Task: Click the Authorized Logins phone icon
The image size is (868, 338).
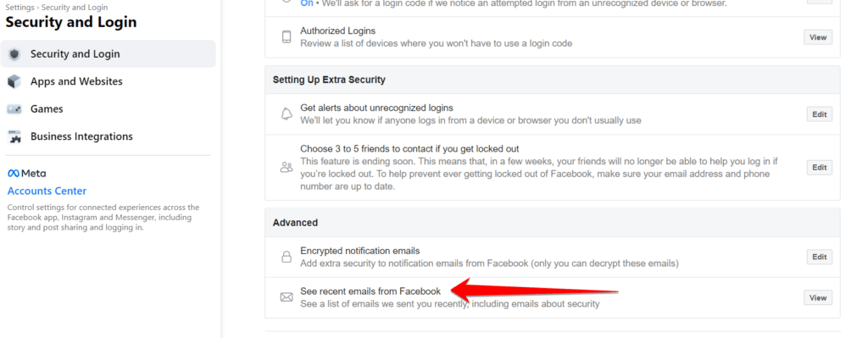Action: [287, 37]
